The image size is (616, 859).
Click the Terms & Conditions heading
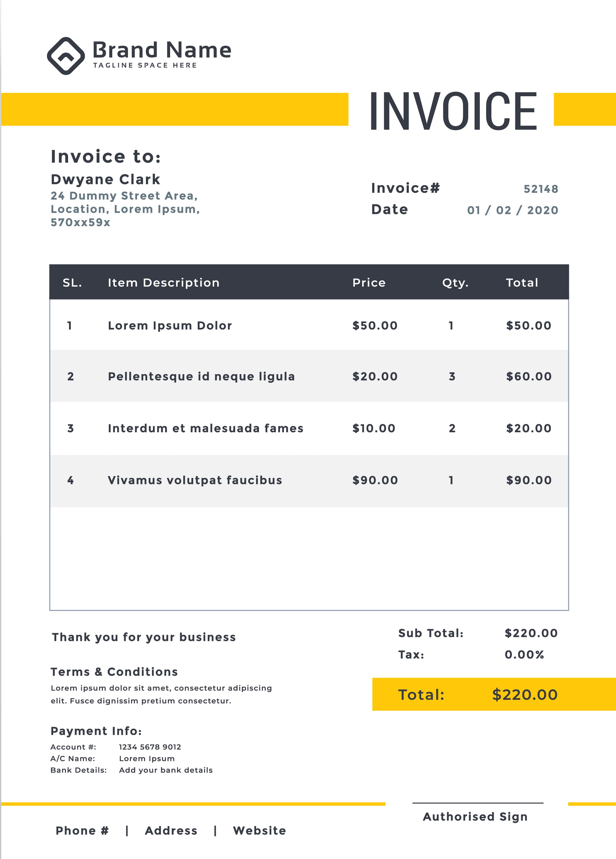click(x=114, y=672)
